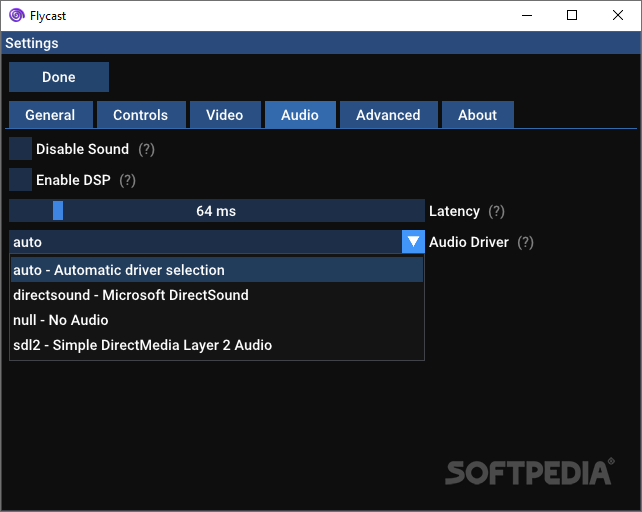Click the Enable DSP label text
642x512 pixels.
pos(73,180)
